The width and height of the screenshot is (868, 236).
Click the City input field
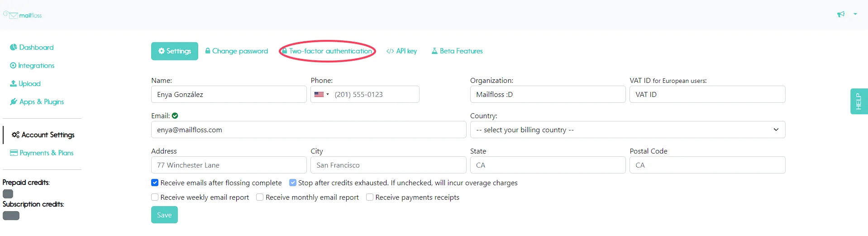(388, 165)
